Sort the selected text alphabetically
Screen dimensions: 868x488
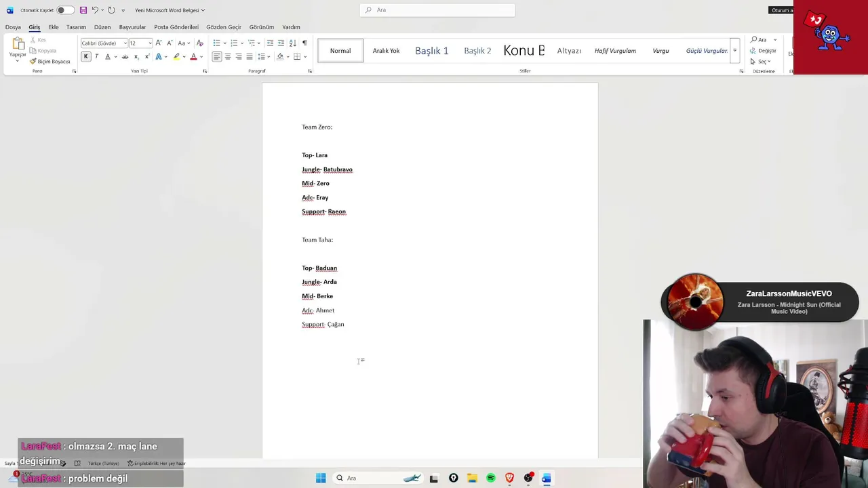click(292, 43)
